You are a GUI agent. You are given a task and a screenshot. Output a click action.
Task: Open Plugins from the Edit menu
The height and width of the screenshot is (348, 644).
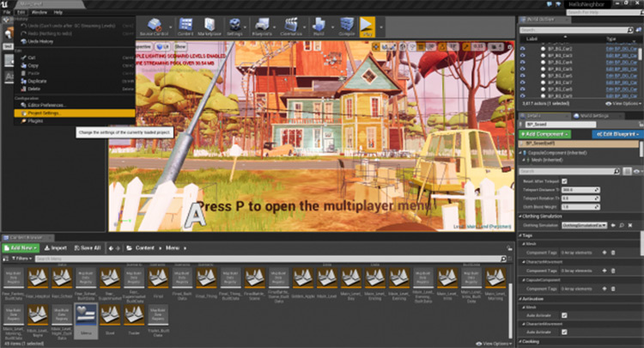click(x=35, y=121)
